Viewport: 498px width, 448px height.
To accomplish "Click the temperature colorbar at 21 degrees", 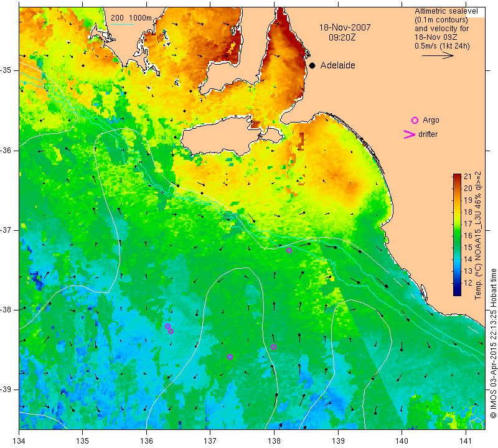I will [x=457, y=176].
